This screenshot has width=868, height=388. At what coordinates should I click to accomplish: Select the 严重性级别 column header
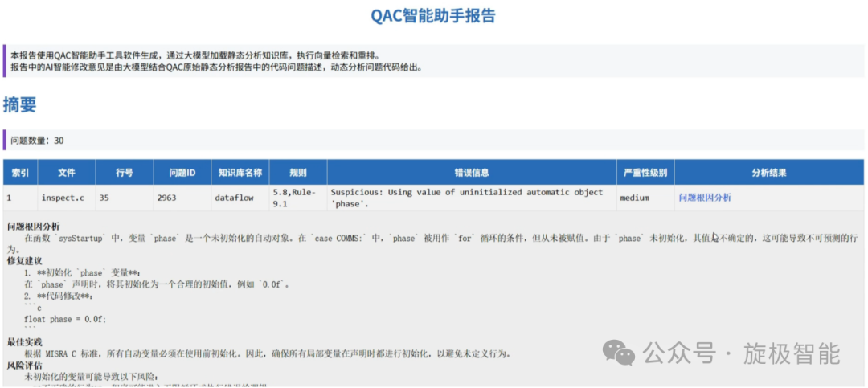tap(645, 172)
